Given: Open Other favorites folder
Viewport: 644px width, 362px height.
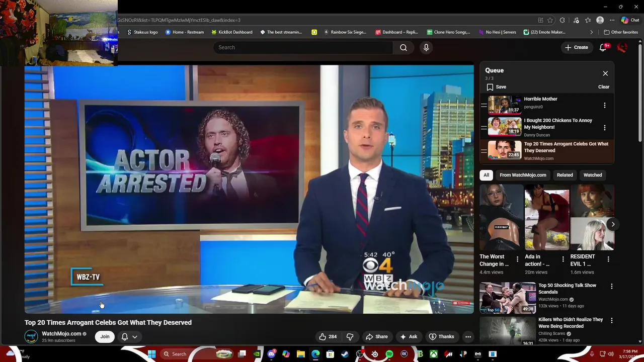Looking at the screenshot, I should coord(621,32).
